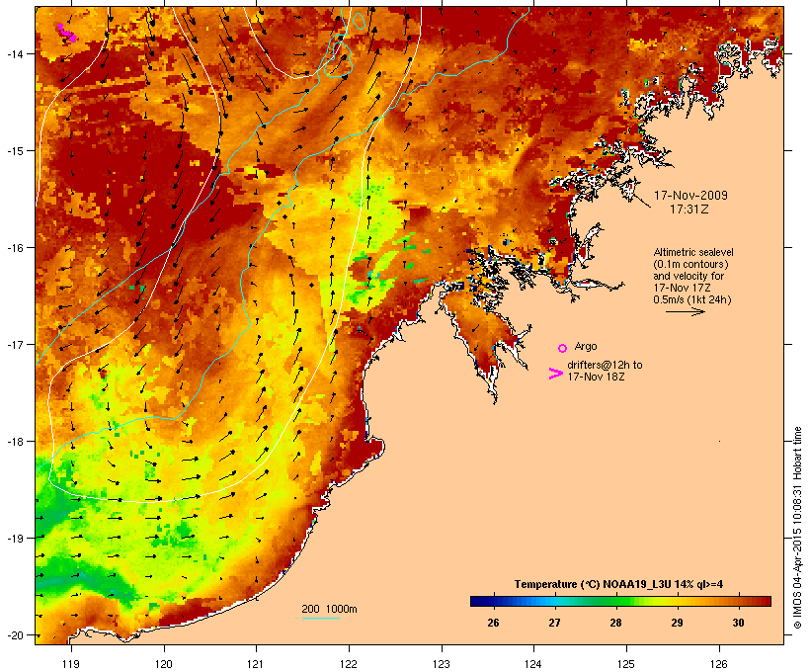Click the time text '17:31Z'

(689, 210)
